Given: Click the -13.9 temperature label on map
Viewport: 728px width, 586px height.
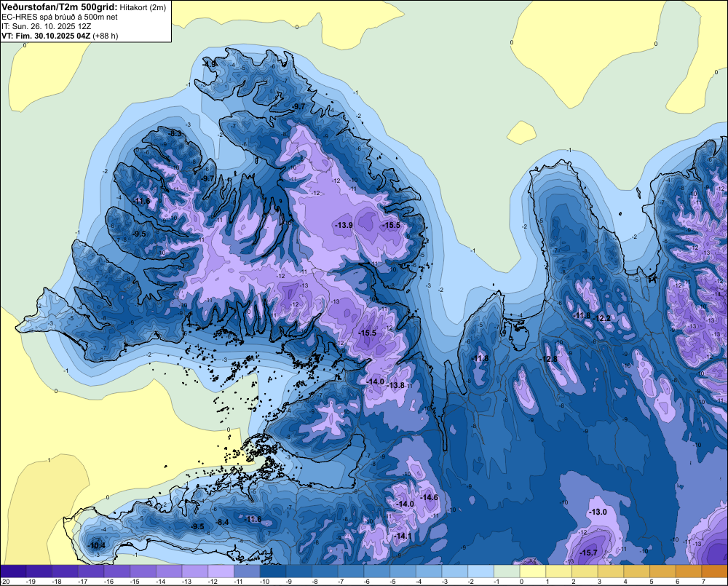Looking at the screenshot, I should [344, 225].
